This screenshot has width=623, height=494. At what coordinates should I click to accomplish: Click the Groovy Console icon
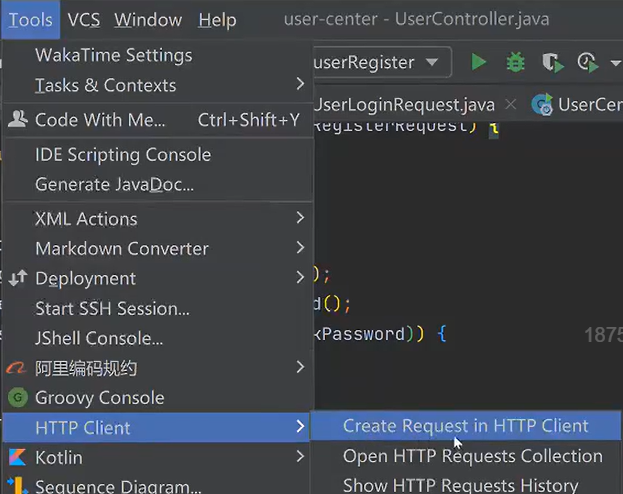click(x=17, y=397)
